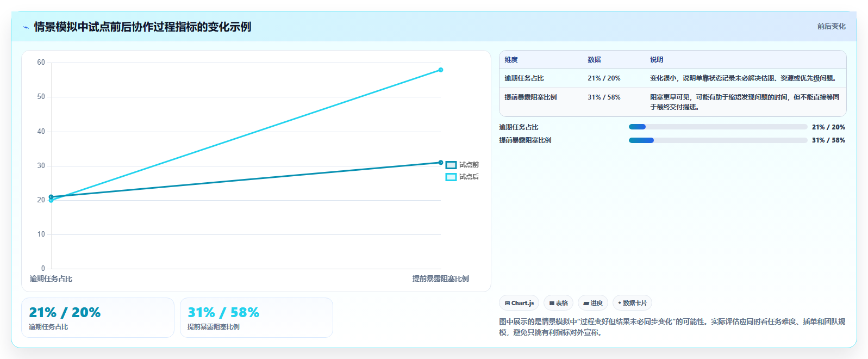Select the Chart.js tag chip
868x359 pixels.
point(519,303)
